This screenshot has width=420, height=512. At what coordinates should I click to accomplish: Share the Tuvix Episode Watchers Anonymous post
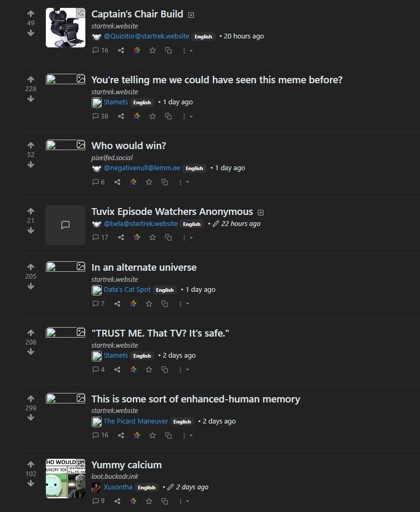[121, 237]
